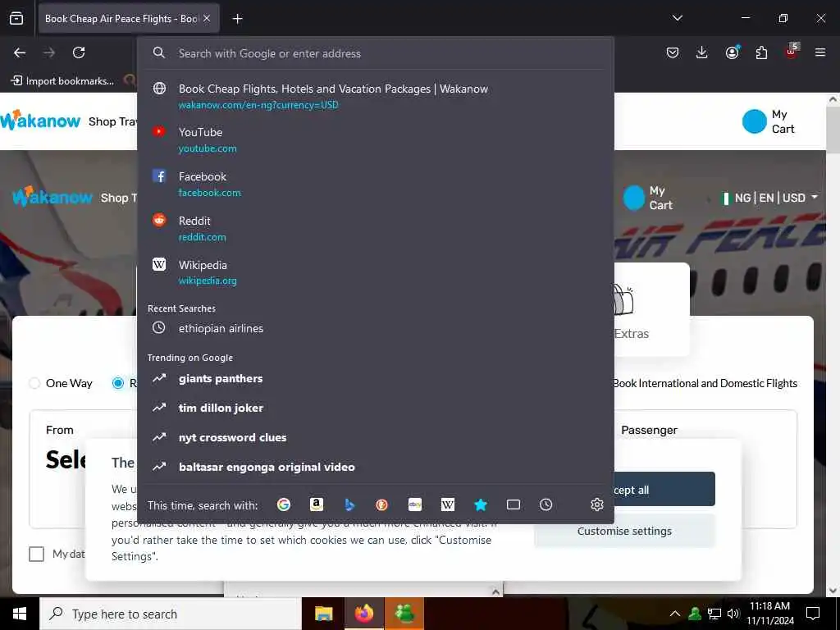The image size is (840, 630).
Task: Search this time with Google icon
Action: pyautogui.click(x=283, y=504)
